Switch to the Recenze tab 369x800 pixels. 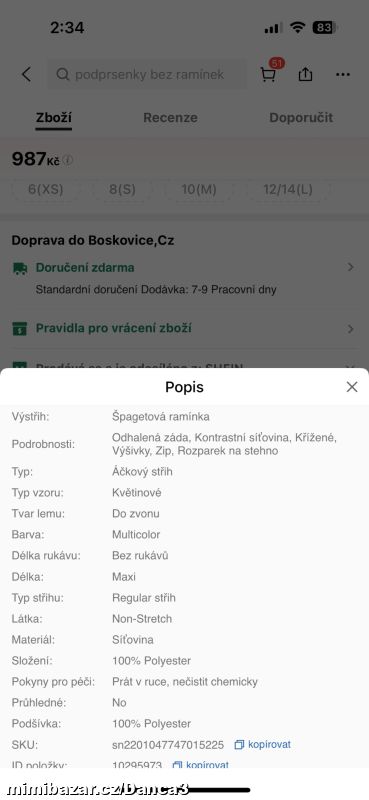[170, 118]
